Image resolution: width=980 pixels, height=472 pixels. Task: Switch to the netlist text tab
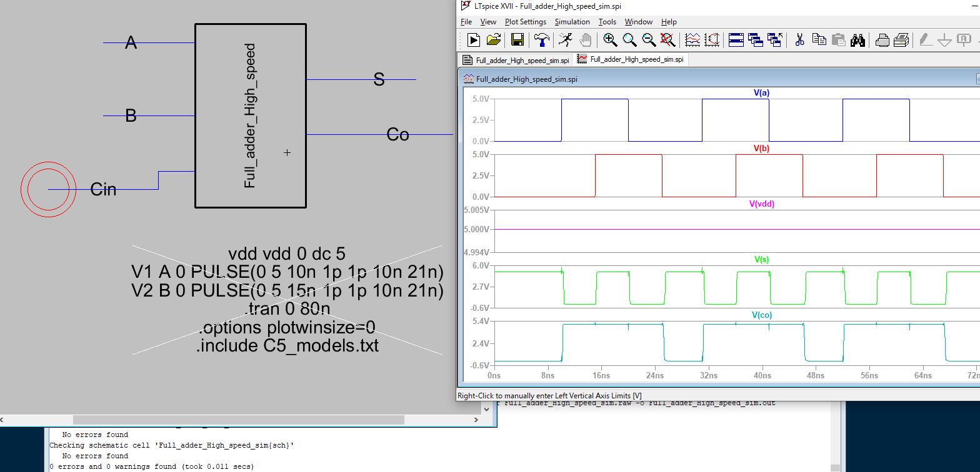pos(516,61)
